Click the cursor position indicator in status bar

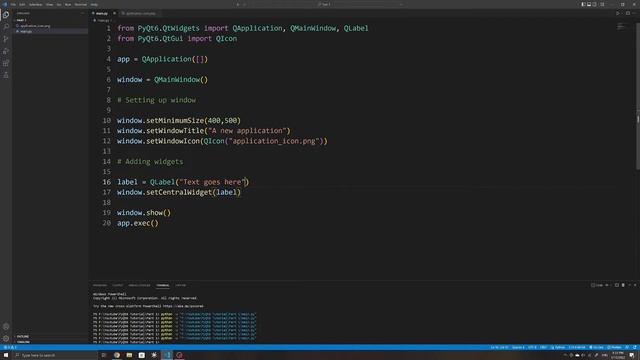point(499,347)
